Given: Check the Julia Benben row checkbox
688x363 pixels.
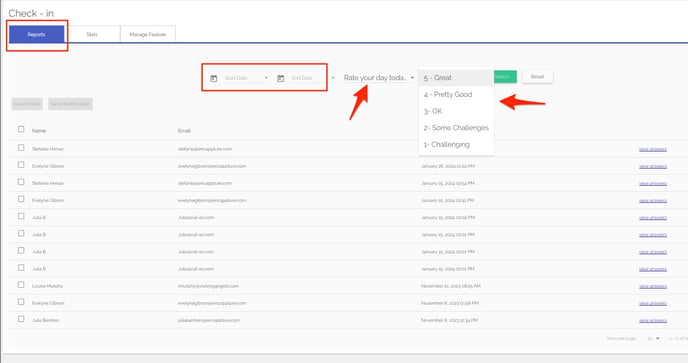Looking at the screenshot, I should pyautogui.click(x=21, y=319).
